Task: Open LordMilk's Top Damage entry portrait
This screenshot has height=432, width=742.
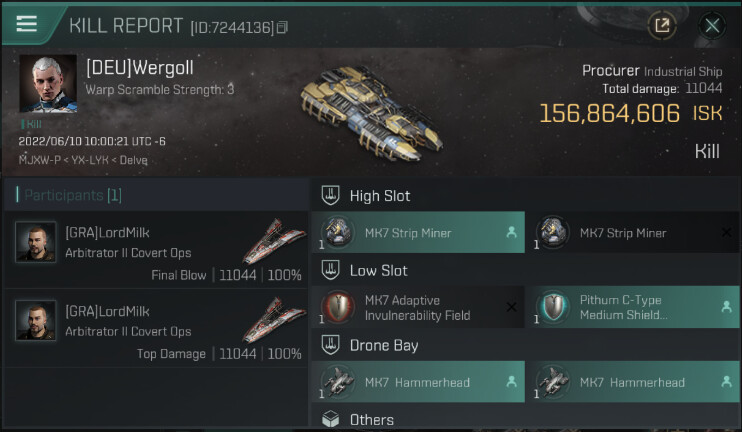Action: (x=36, y=321)
